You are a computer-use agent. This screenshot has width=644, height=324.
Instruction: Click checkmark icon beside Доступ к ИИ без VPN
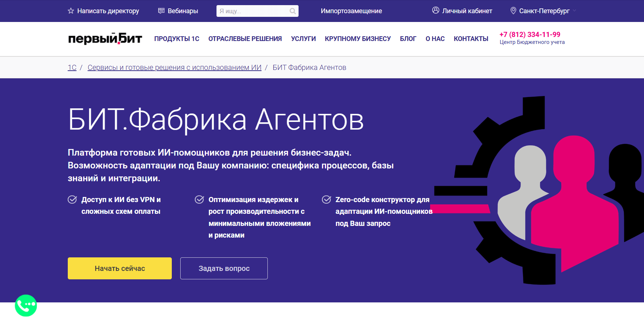pos(72,200)
